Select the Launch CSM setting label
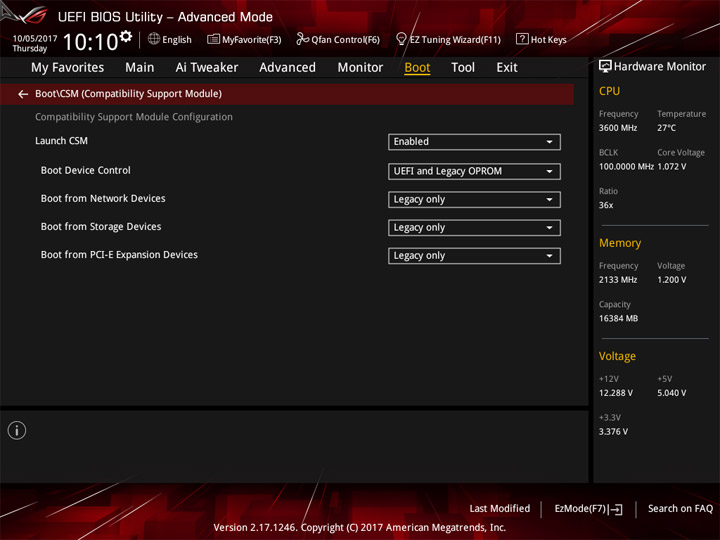This screenshot has height=540, width=720. tap(61, 141)
